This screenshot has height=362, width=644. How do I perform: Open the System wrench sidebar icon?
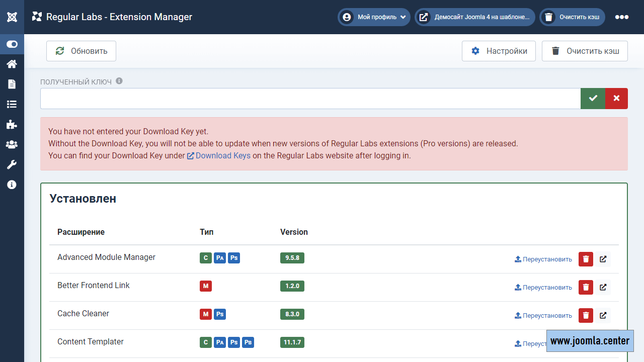tap(12, 164)
